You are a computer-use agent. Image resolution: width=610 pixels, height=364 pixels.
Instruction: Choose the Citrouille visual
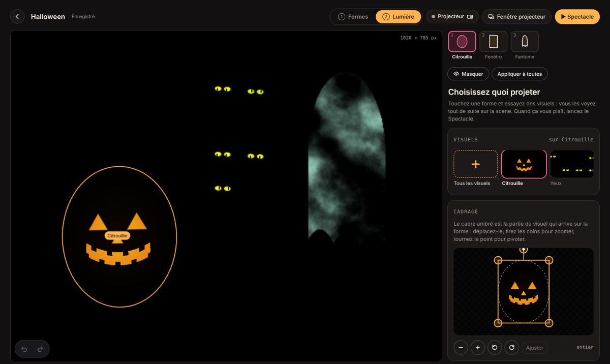point(524,164)
